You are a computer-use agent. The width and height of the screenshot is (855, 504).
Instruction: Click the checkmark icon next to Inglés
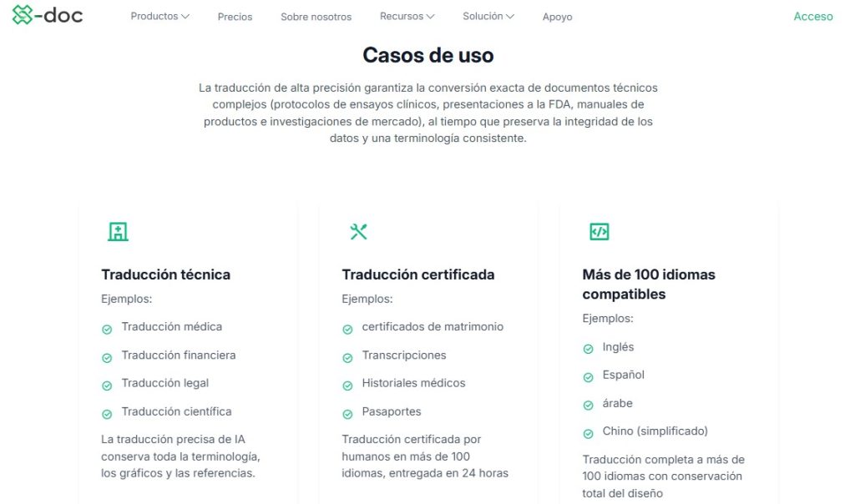(x=588, y=346)
